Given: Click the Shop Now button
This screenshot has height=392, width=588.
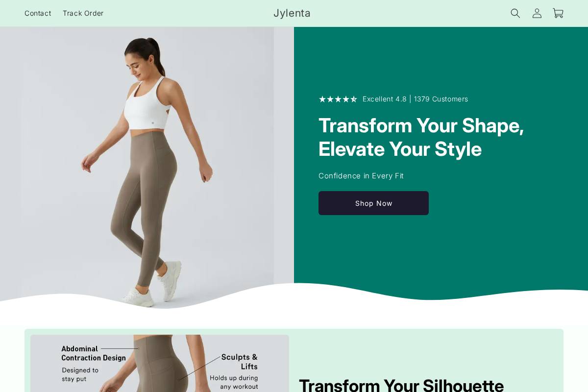Looking at the screenshot, I should pyautogui.click(x=373, y=203).
